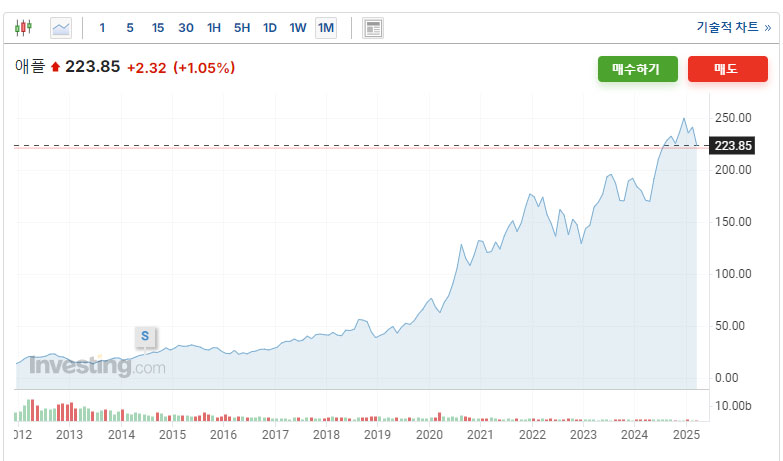Screen dimensions: 783x461
Task: Click the green 매수하기 buy button
Action: point(638,69)
